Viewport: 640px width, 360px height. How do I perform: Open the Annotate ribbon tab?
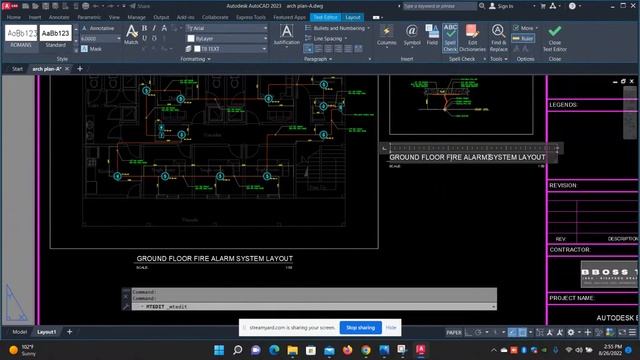tap(59, 17)
